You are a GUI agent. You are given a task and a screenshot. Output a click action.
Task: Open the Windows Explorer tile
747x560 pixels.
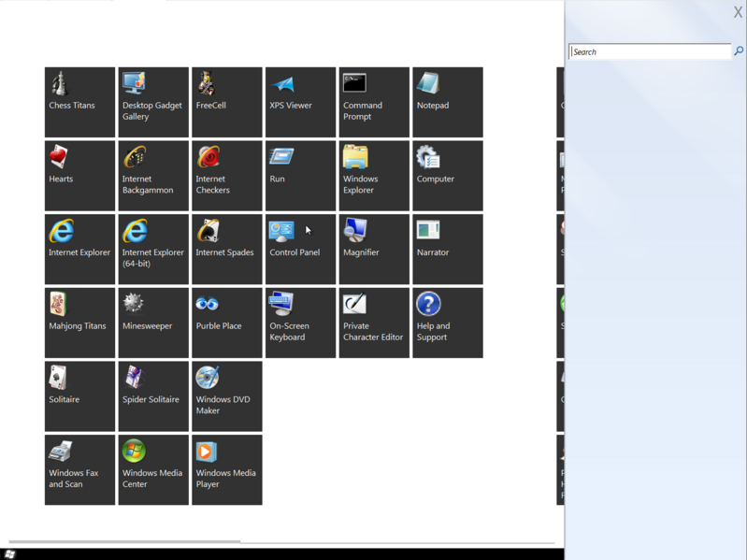[x=374, y=176]
